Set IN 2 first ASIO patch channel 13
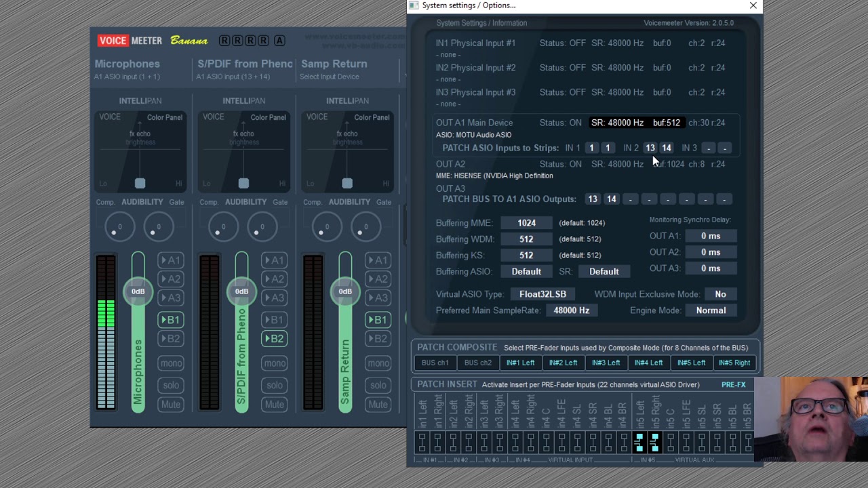 click(650, 148)
